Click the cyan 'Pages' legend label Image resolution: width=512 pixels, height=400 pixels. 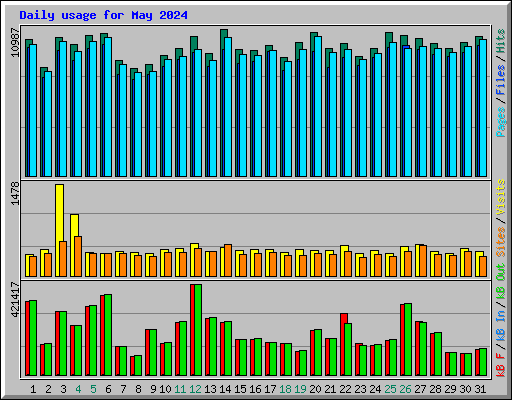(501, 122)
